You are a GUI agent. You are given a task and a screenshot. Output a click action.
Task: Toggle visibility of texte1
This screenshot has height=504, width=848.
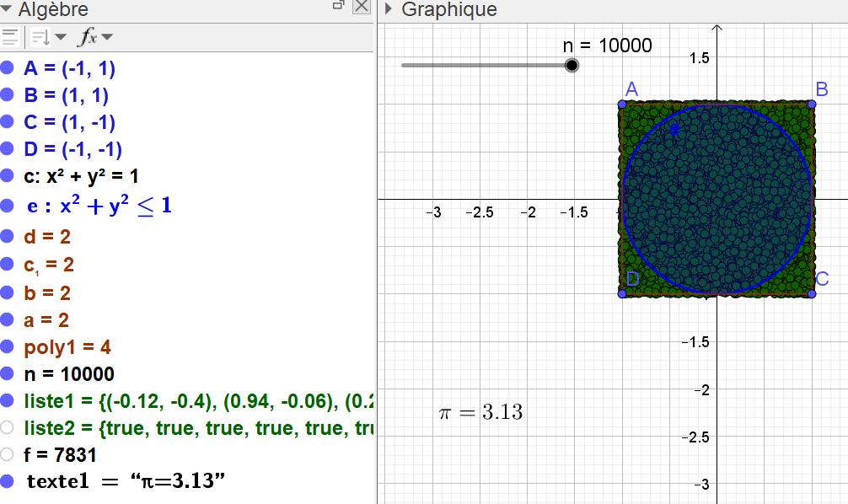(7, 481)
